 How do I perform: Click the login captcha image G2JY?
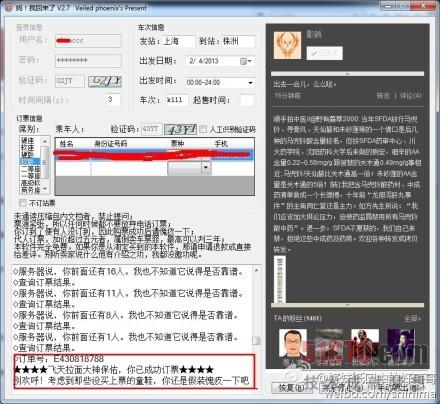(x=105, y=81)
